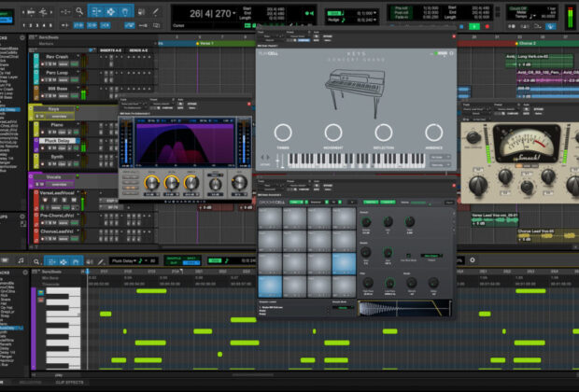Click the green Play button in transport
The width and height of the screenshot is (579, 392).
(x=474, y=26)
